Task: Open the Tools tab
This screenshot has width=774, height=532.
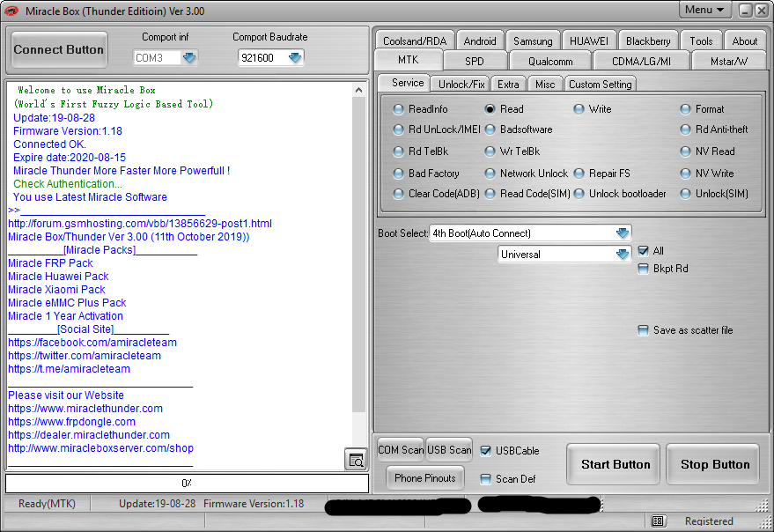Action: (x=701, y=41)
